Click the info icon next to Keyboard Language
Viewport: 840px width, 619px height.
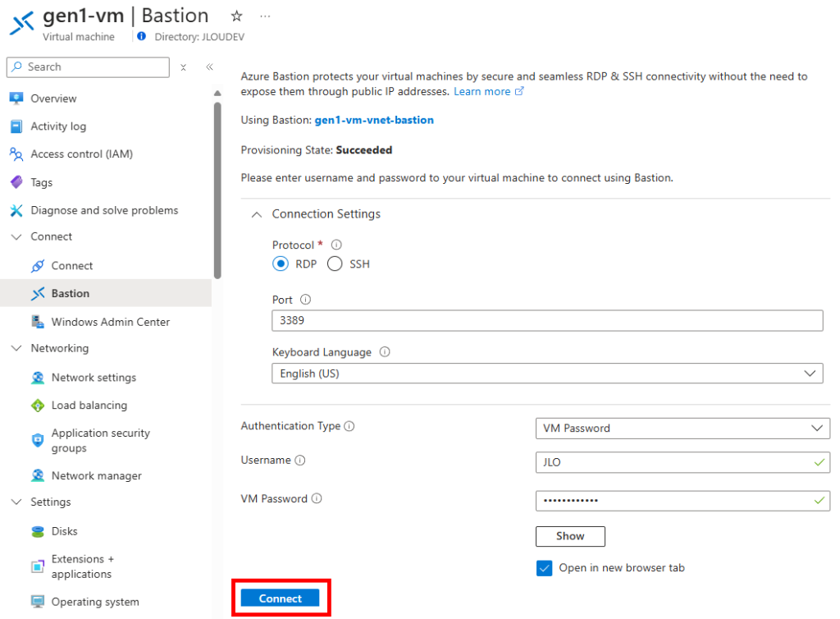click(385, 352)
